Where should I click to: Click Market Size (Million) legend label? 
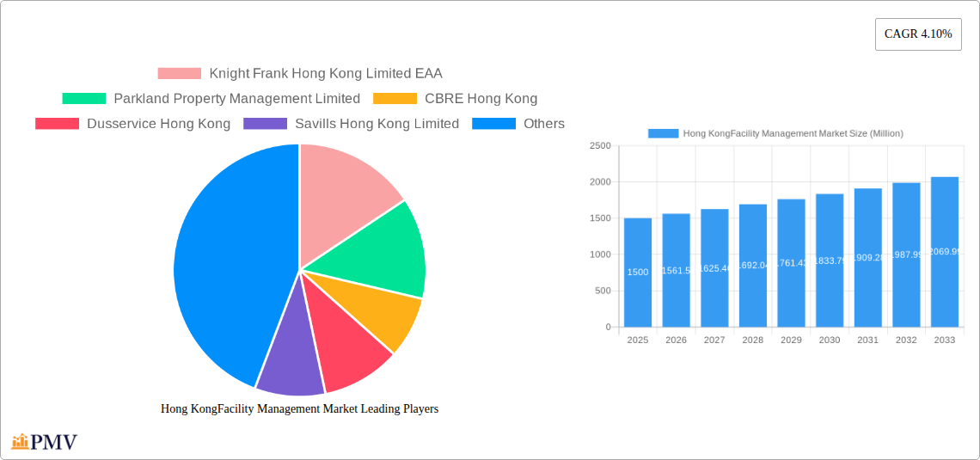[793, 134]
